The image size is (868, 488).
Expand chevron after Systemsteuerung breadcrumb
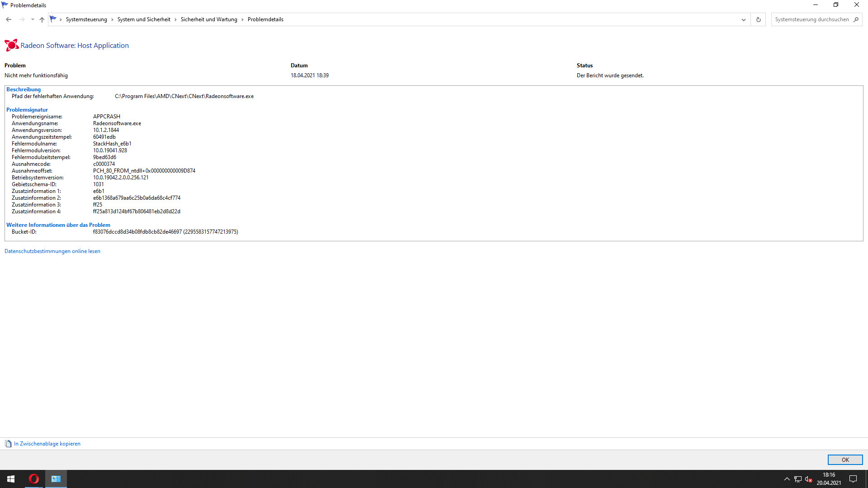point(112,19)
